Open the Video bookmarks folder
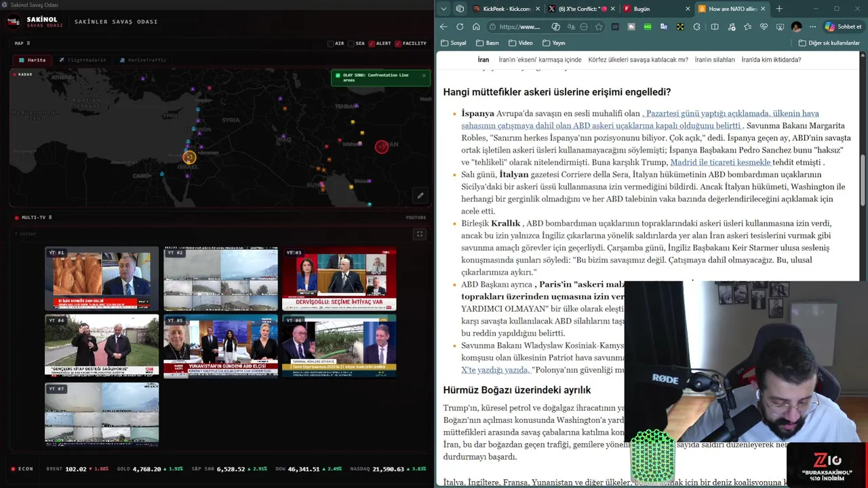The image size is (868, 488). tap(521, 43)
